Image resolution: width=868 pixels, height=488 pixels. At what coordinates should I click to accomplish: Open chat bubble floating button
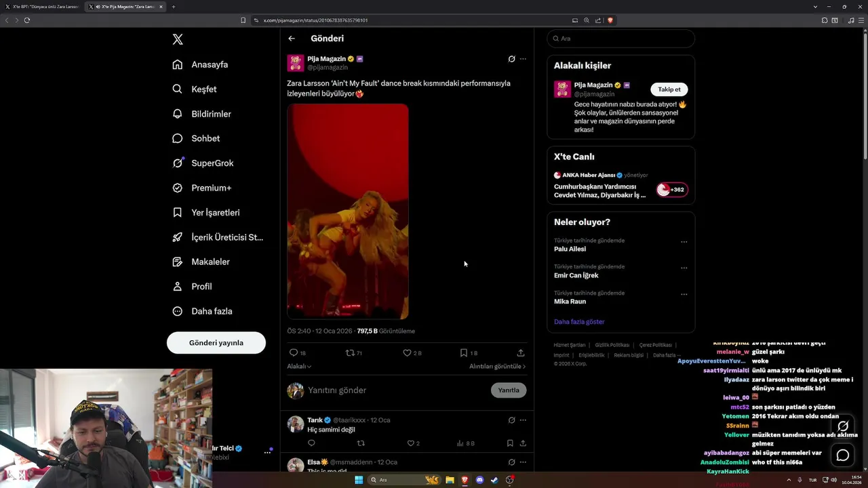pos(843,455)
